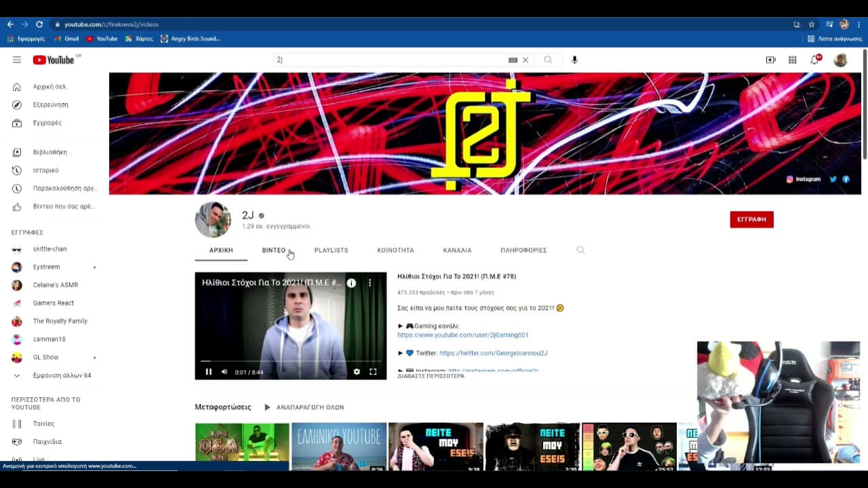Screen dimensions: 868x488
Task: Open Εγγραφές in sidebar
Action: 49,123
